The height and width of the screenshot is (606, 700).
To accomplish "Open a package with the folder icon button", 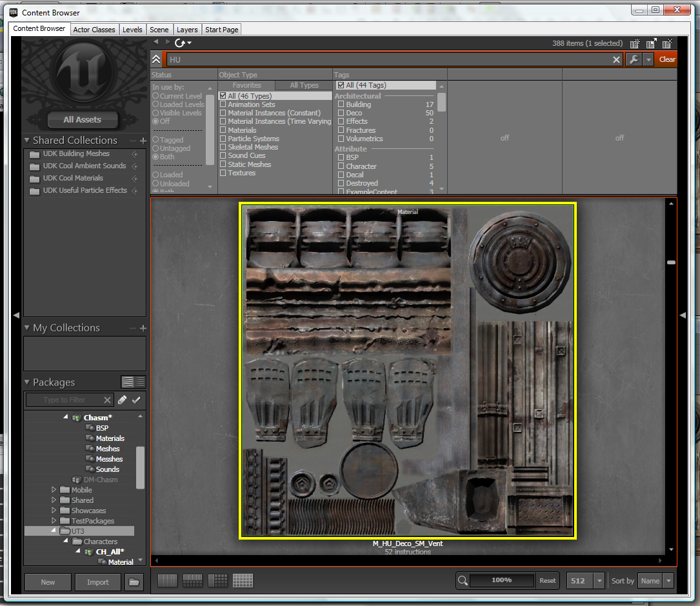I will 134,582.
